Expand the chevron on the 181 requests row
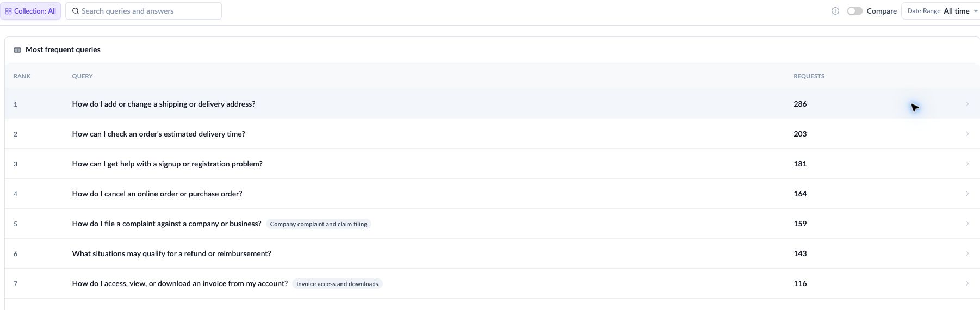The image size is (980, 310). pos(967,164)
